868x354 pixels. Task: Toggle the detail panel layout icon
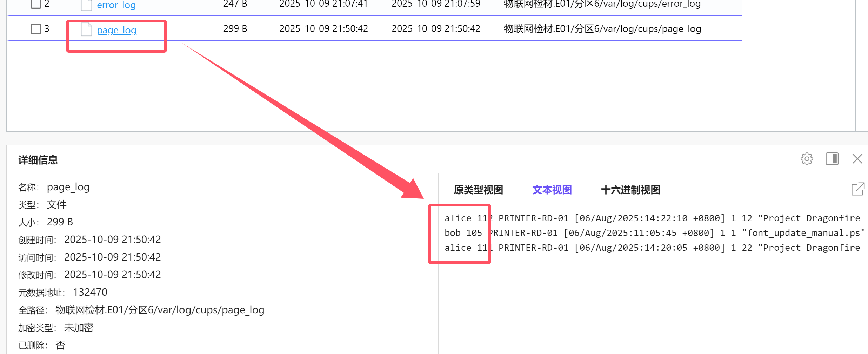click(x=832, y=159)
